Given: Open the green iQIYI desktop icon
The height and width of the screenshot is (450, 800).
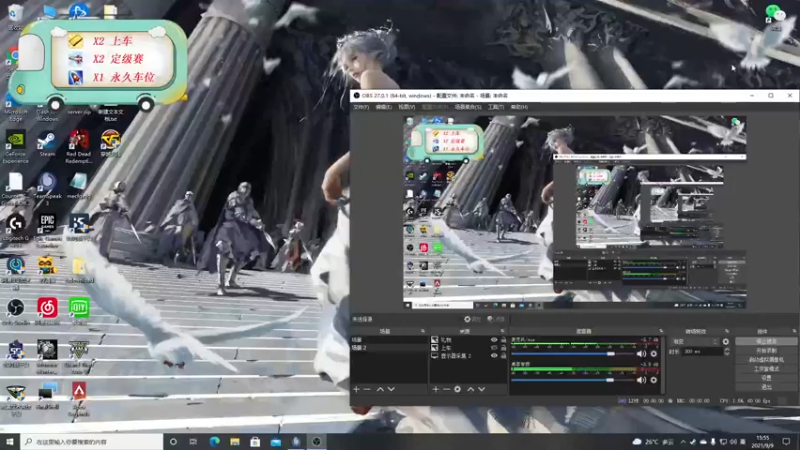Looking at the screenshot, I should 79,312.
